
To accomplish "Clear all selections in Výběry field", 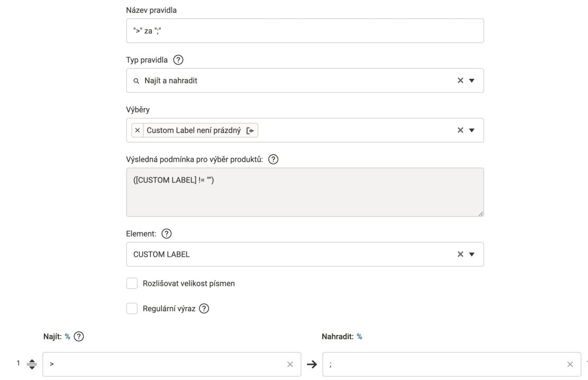I will pos(460,130).
